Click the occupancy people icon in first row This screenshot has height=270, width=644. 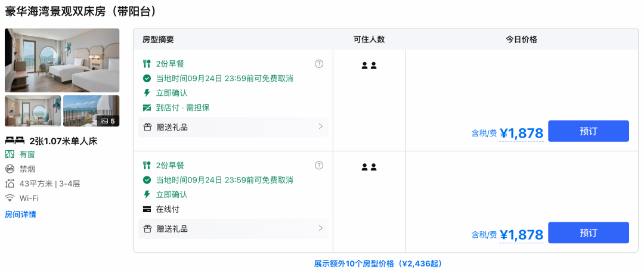pos(369,65)
